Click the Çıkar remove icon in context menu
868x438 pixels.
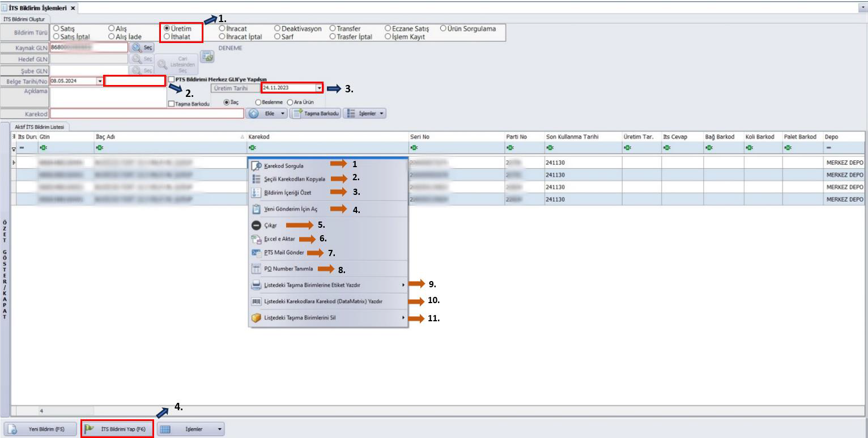coord(256,225)
